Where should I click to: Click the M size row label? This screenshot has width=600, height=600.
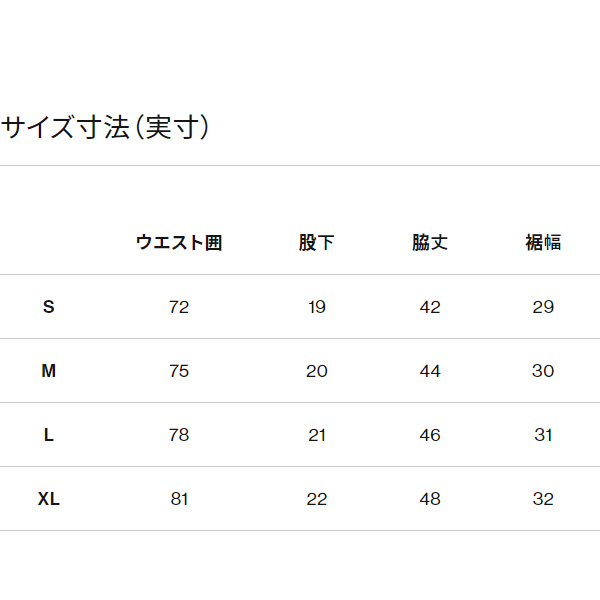[x=49, y=371]
